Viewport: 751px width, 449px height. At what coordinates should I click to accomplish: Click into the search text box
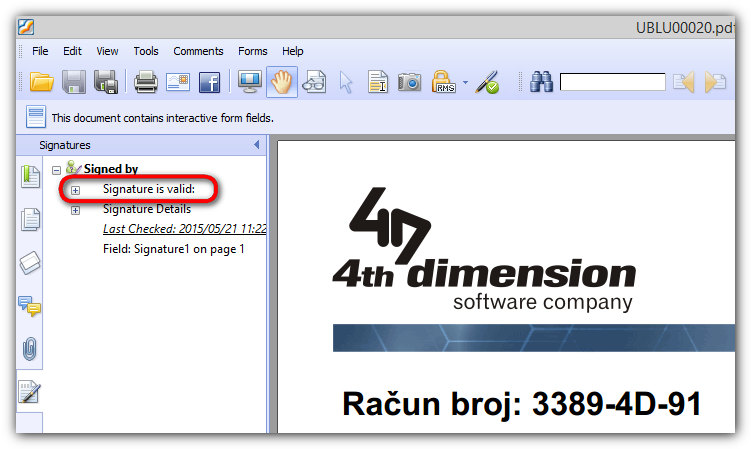coord(613,82)
